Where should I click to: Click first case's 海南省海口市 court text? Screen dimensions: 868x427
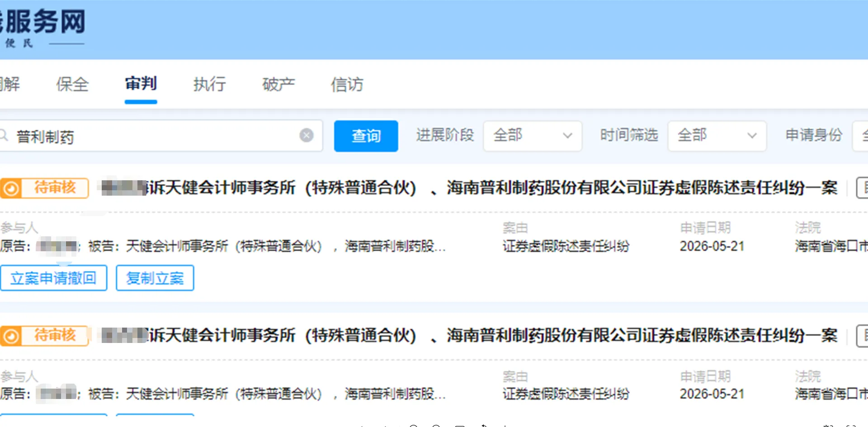[831, 246]
